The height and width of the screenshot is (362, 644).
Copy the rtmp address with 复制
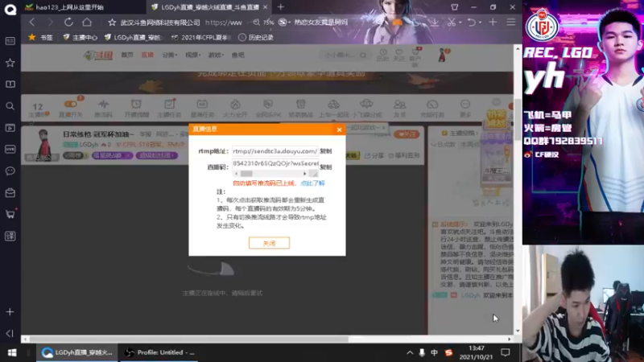[326, 151]
